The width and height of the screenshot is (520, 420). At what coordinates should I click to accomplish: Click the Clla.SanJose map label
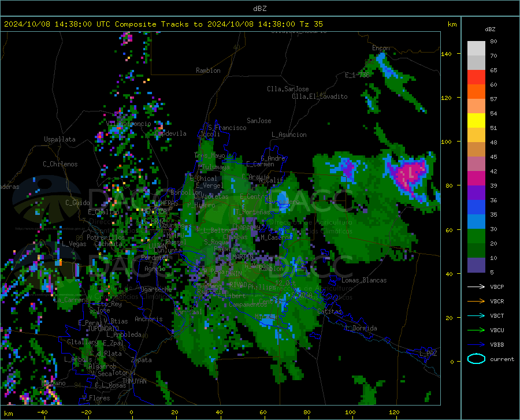coord(288,89)
